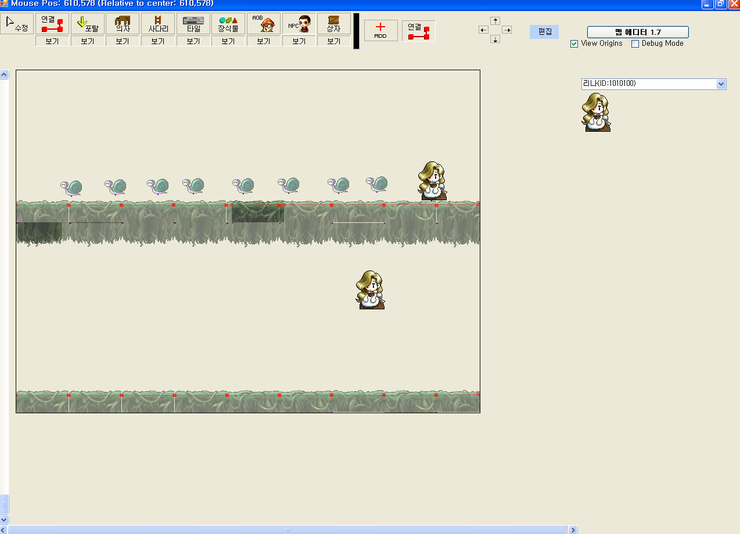Toggle 보기 under the 장식물 tool

pyautogui.click(x=228, y=41)
